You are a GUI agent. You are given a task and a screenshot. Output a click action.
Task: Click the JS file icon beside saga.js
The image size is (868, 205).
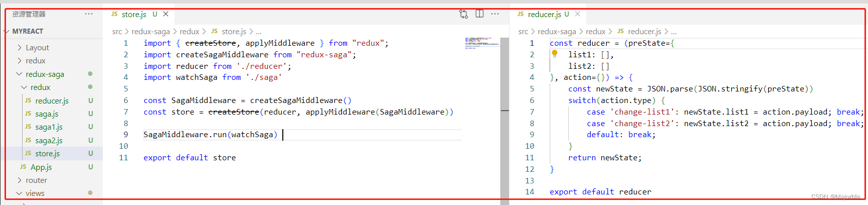coord(28,114)
